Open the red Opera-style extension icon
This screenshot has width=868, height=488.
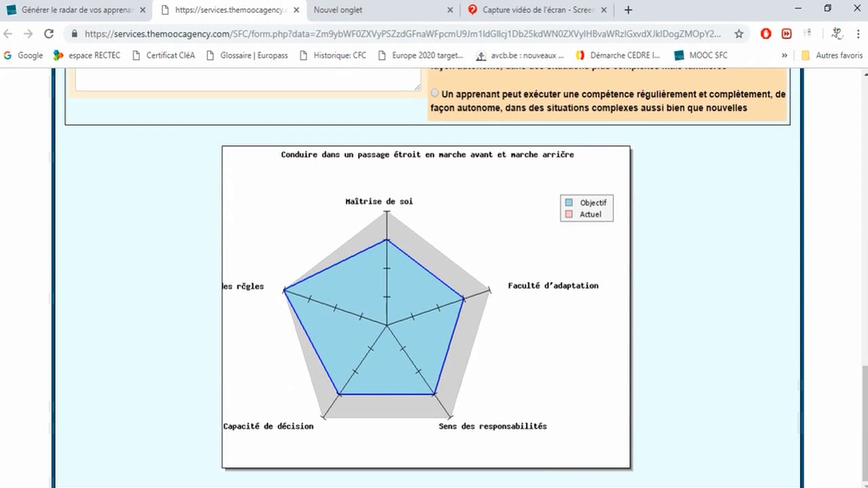pyautogui.click(x=766, y=33)
